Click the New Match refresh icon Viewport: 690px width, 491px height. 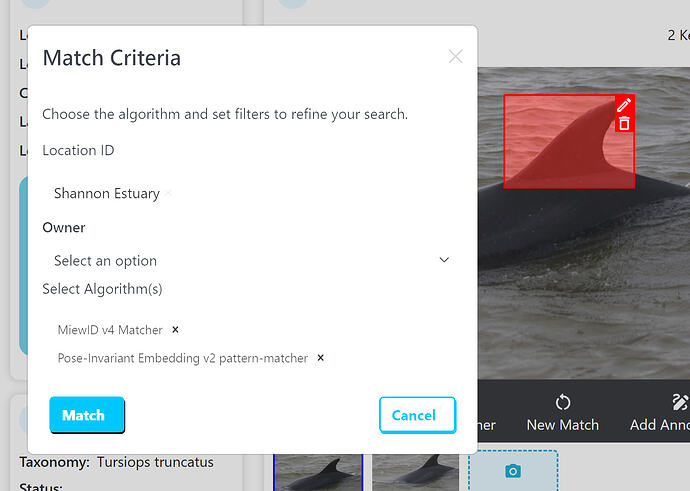click(563, 402)
